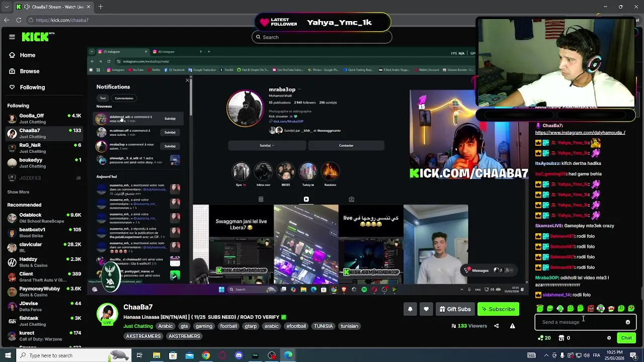Expand Show more under Following
The height and width of the screenshot is (362, 644).
click(x=18, y=192)
